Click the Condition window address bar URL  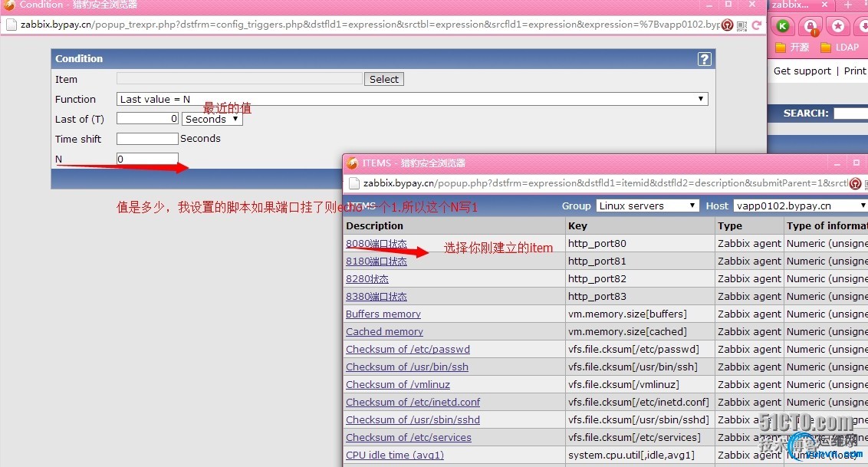point(370,25)
